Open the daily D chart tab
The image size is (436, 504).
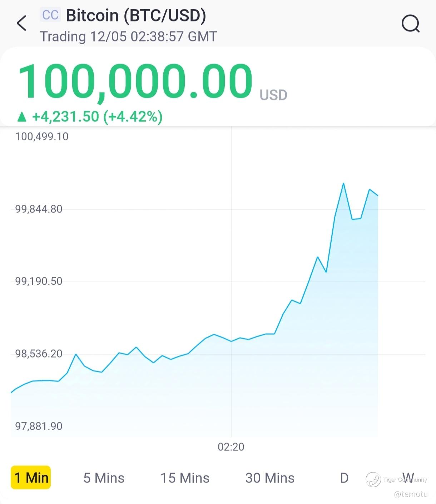pyautogui.click(x=344, y=478)
